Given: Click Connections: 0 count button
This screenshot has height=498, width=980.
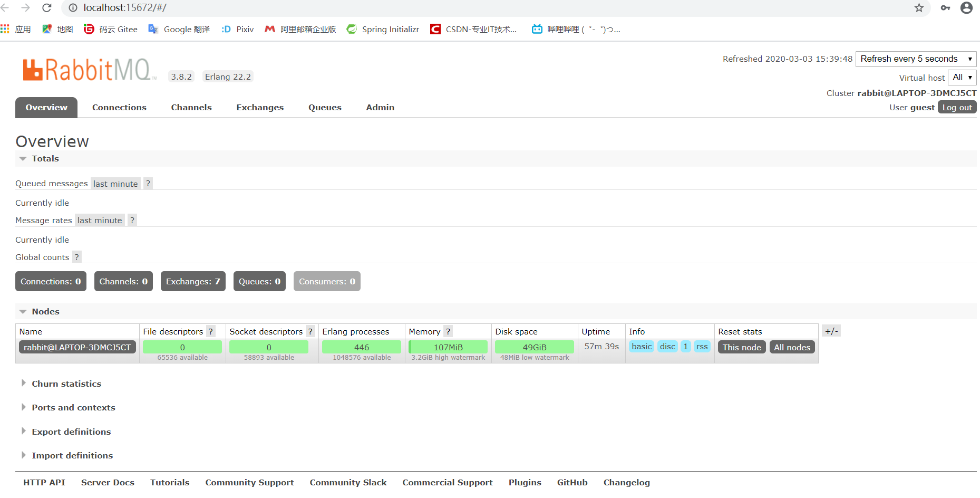Looking at the screenshot, I should point(51,281).
